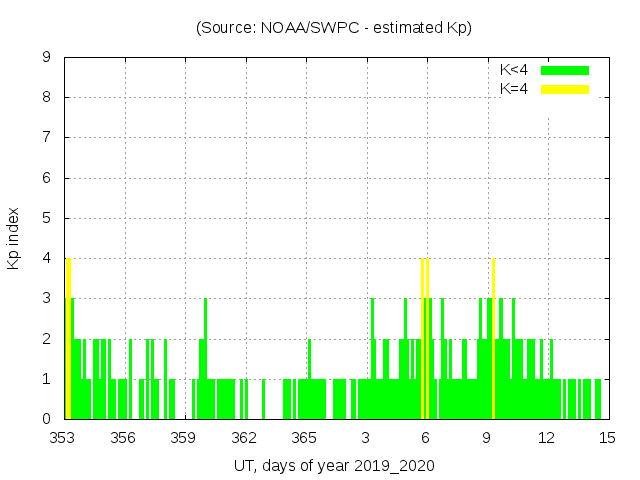The width and height of the screenshot is (640, 480).
Task: Click the 'Kp index' y-axis label
Action: (x=14, y=238)
